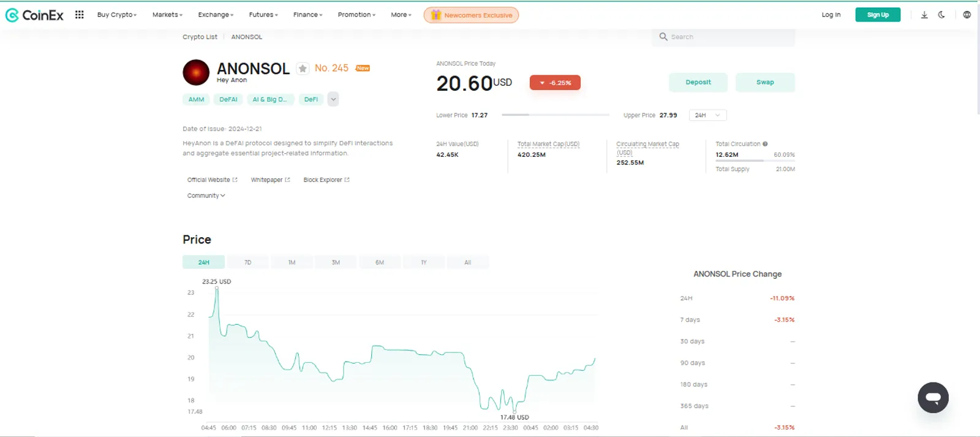Screen dimensions: 980x437
Task: Click the Total Market Cap(USD) label
Action: [548, 144]
